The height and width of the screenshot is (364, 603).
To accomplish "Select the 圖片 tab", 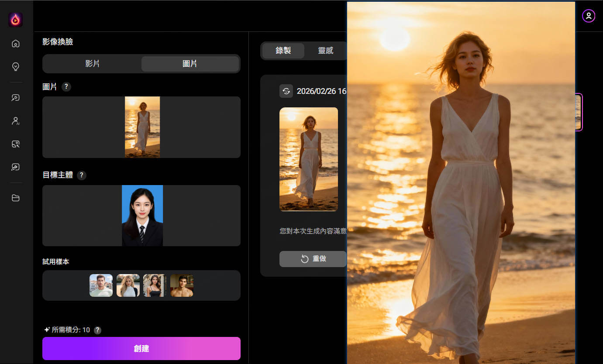I will tap(190, 64).
